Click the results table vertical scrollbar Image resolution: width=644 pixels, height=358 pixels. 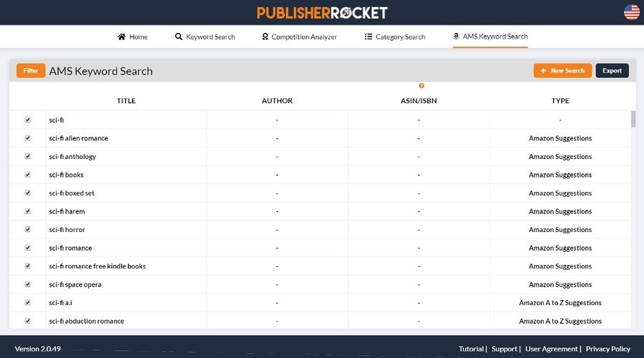(633, 119)
